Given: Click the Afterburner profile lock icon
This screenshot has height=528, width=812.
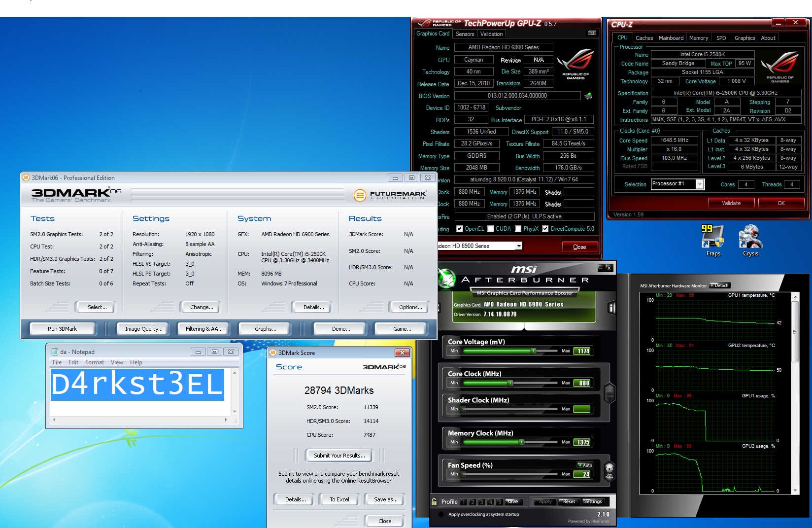Looking at the screenshot, I should tap(434, 501).
